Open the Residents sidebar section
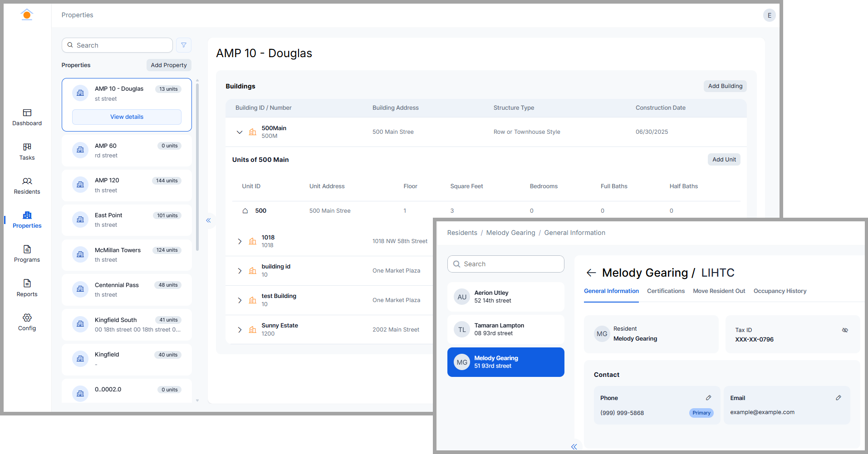Screen dimensions: 868x454 click(x=27, y=181)
